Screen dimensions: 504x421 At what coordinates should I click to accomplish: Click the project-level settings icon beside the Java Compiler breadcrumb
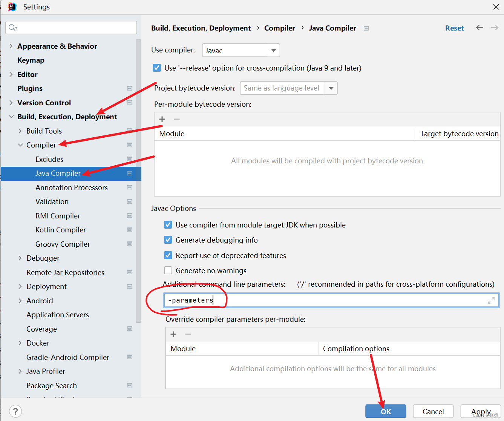(366, 28)
